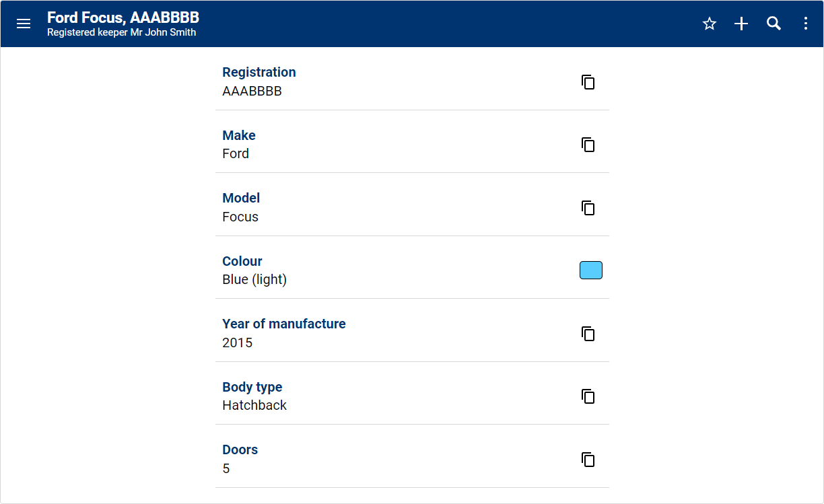The image size is (824, 504).
Task: Copy the Model value
Action: (588, 208)
